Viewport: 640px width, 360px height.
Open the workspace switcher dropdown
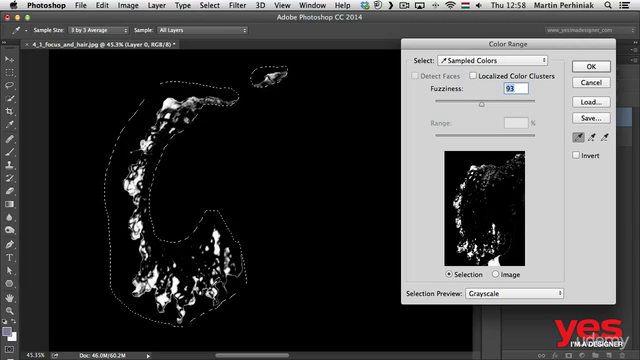point(590,30)
